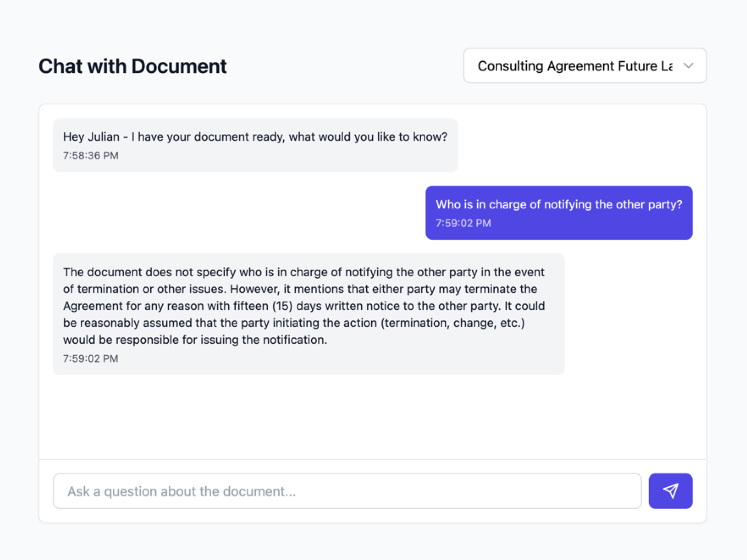This screenshot has width=747, height=560.
Task: Click the "Hey Julian" greeting message
Action: (x=255, y=137)
